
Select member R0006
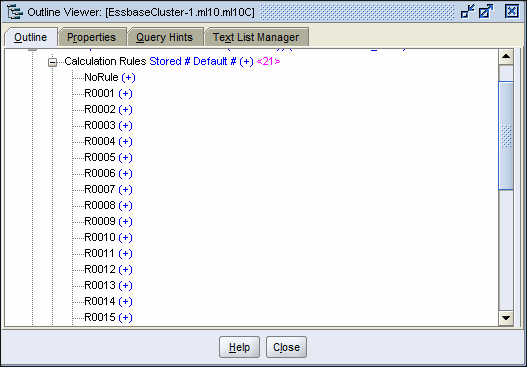click(x=108, y=173)
